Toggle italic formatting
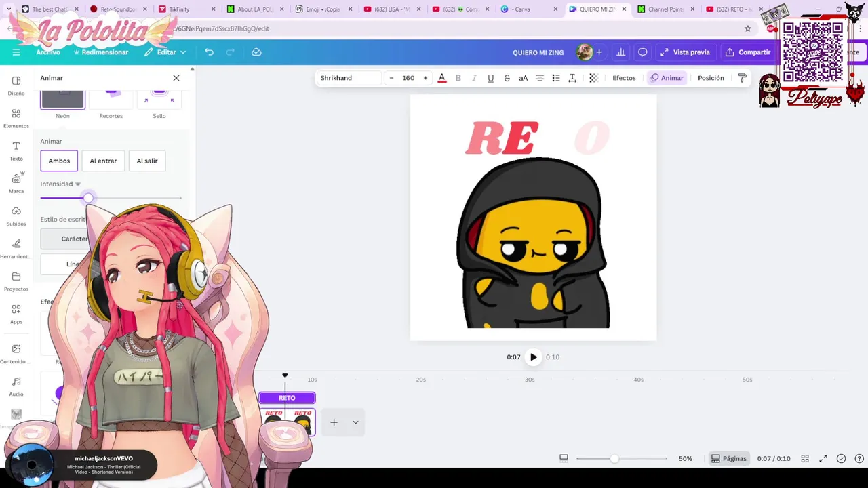Screen dimensions: 868x488 pyautogui.click(x=474, y=78)
